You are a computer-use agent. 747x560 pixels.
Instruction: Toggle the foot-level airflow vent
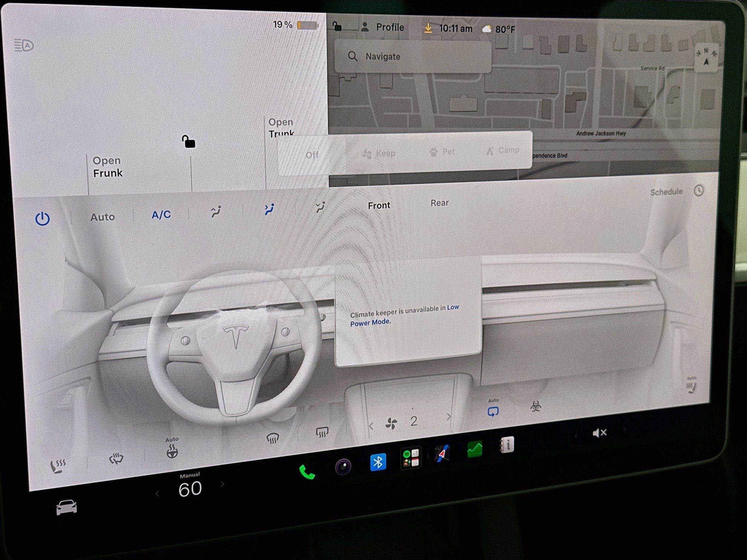tap(321, 207)
